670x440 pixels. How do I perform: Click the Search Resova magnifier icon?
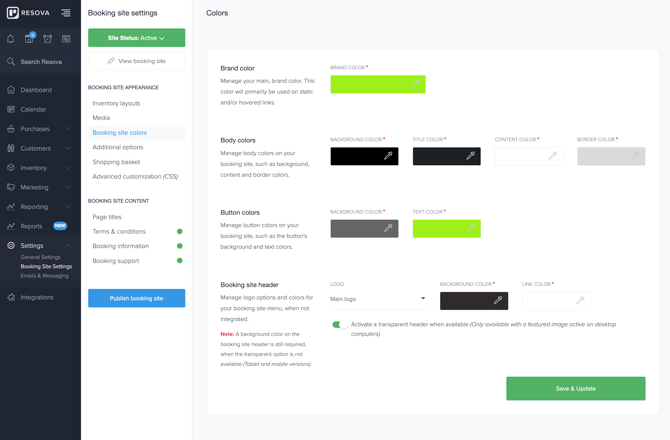point(11,62)
